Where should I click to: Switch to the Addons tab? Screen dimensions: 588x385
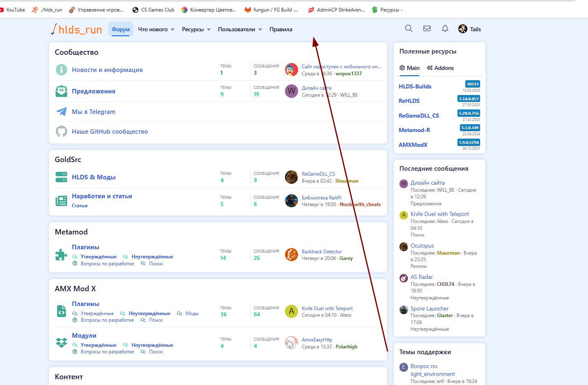click(440, 68)
